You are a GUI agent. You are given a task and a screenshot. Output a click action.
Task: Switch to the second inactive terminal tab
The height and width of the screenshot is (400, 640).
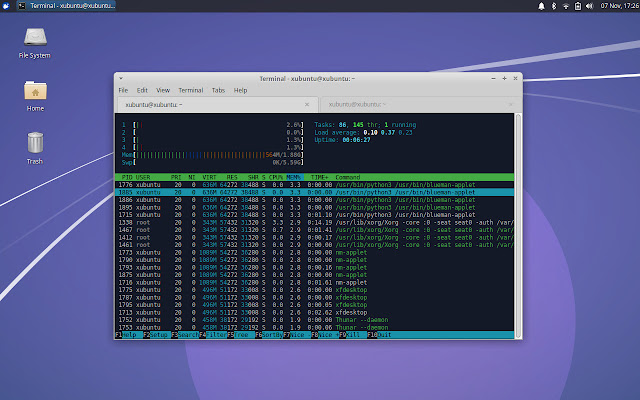(x=420, y=104)
